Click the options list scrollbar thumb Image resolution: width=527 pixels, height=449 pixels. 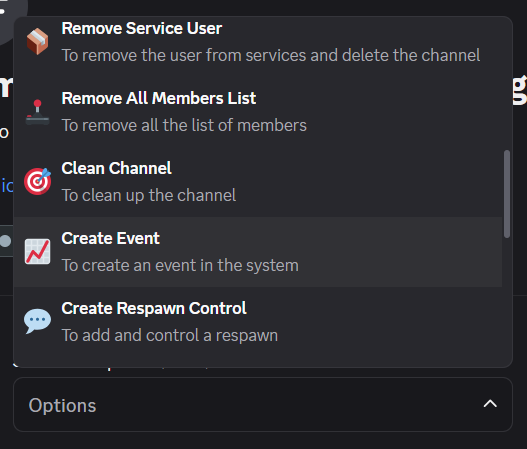[507, 194]
